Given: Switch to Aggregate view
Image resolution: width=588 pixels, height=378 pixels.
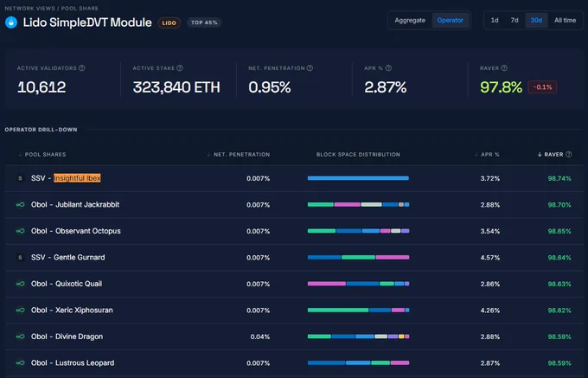Looking at the screenshot, I should (410, 20).
